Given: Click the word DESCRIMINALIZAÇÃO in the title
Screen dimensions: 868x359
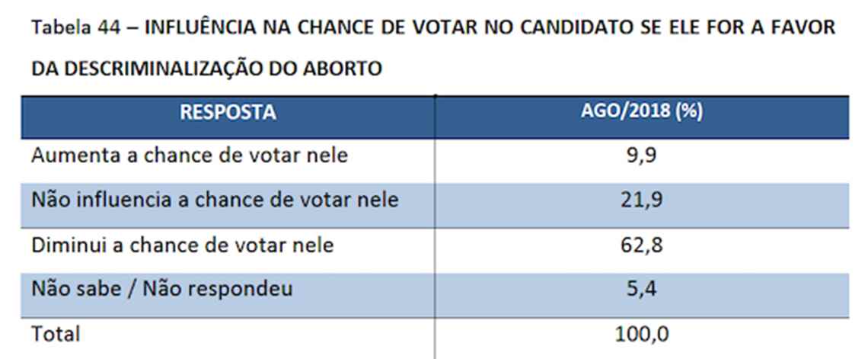Looking at the screenshot, I should coord(169,69).
